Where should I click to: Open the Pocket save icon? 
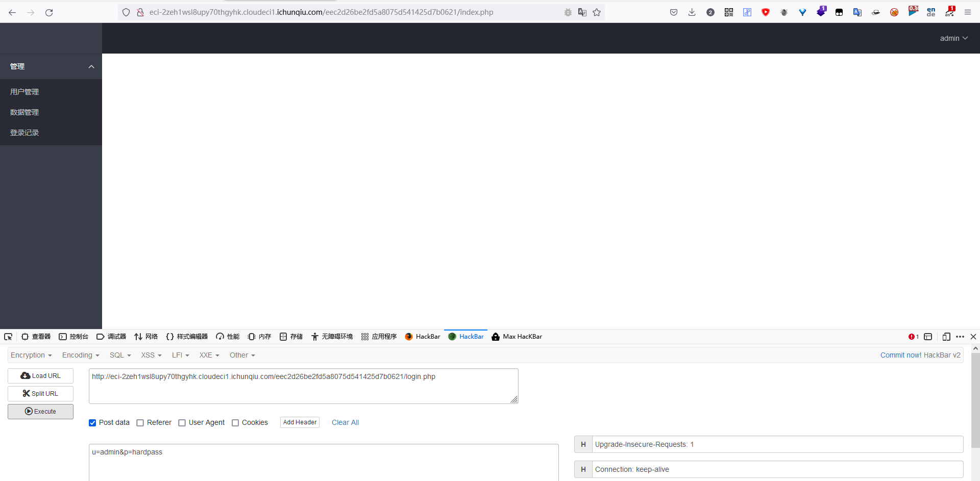tap(674, 12)
